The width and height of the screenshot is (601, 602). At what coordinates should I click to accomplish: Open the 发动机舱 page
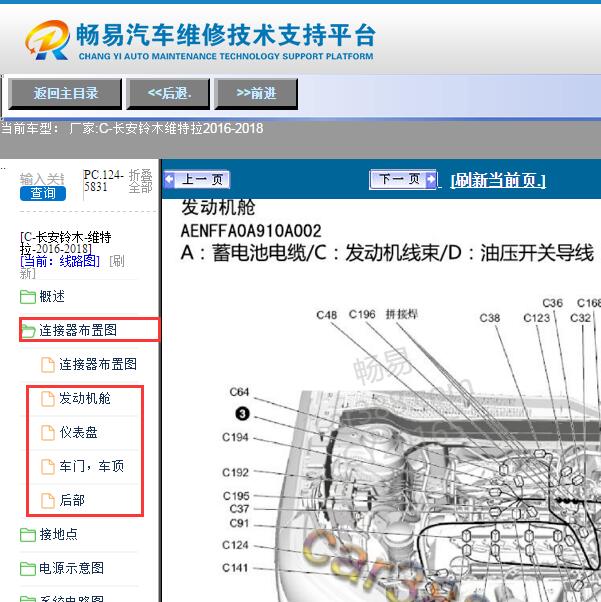tap(85, 399)
